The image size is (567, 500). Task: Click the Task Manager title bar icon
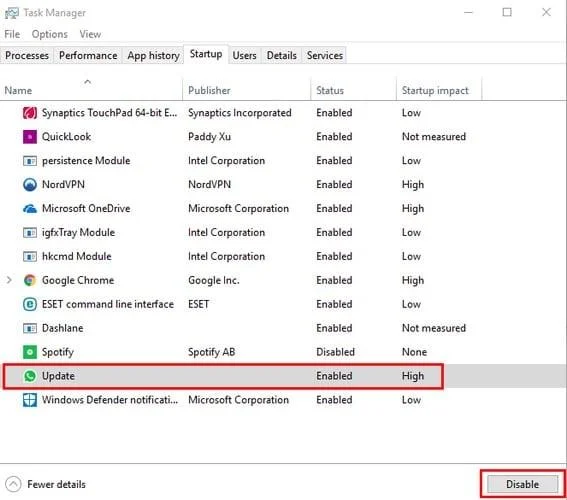pyautogui.click(x=12, y=13)
